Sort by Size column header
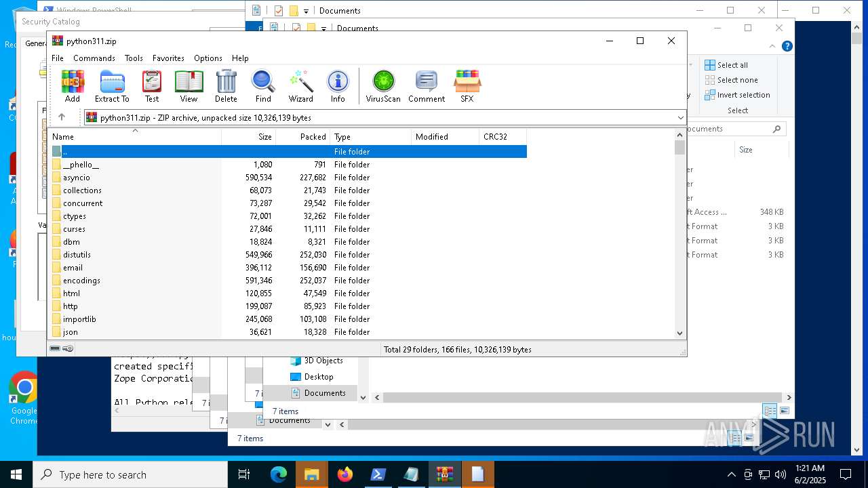Image resolution: width=868 pixels, height=488 pixels. coord(249,137)
